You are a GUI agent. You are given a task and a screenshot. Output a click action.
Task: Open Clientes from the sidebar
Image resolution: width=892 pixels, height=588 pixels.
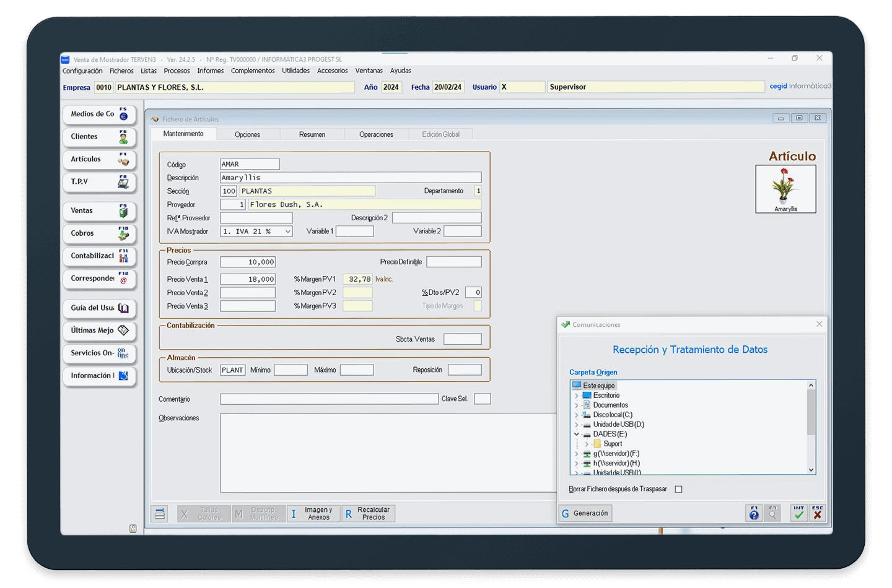(x=99, y=137)
